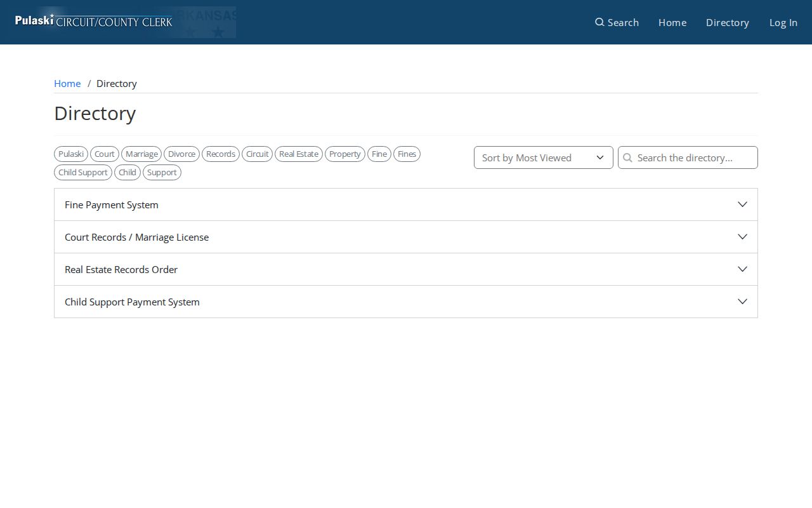Choose the Child tag
812x508 pixels.
(128, 172)
